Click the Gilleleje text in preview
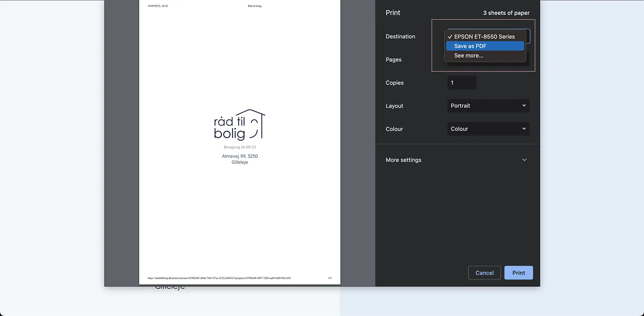Image resolution: width=644 pixels, height=316 pixels. click(x=240, y=162)
